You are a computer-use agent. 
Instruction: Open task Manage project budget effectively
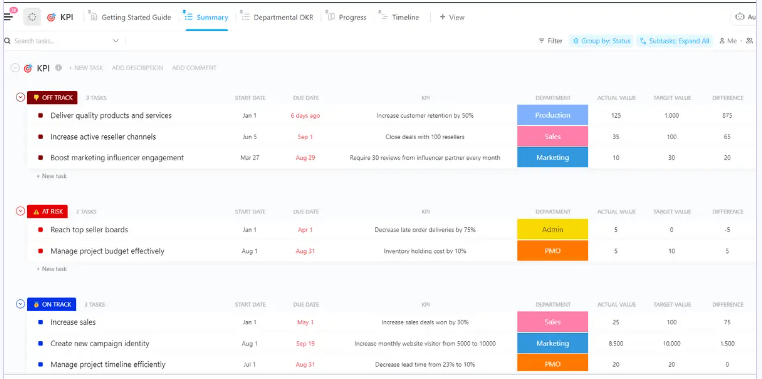pos(107,251)
